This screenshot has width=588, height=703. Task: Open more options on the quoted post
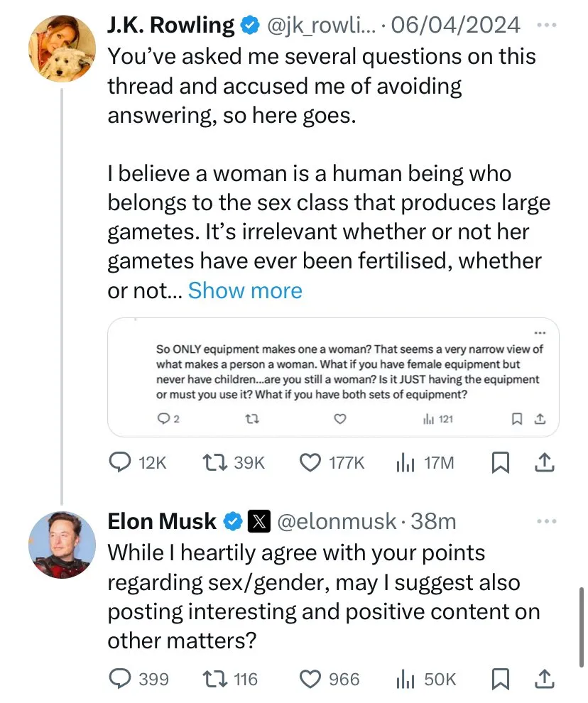pyautogui.click(x=540, y=334)
